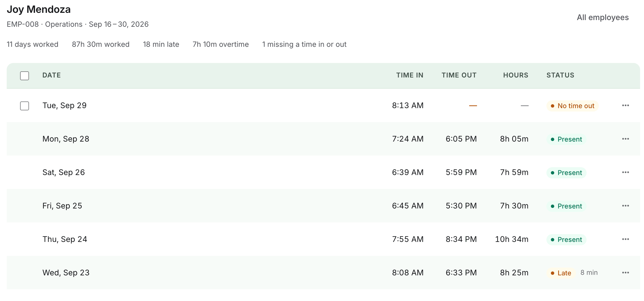Click the Wed, Sep 23 date cell
Screen dimensions: 644x301
(66, 273)
